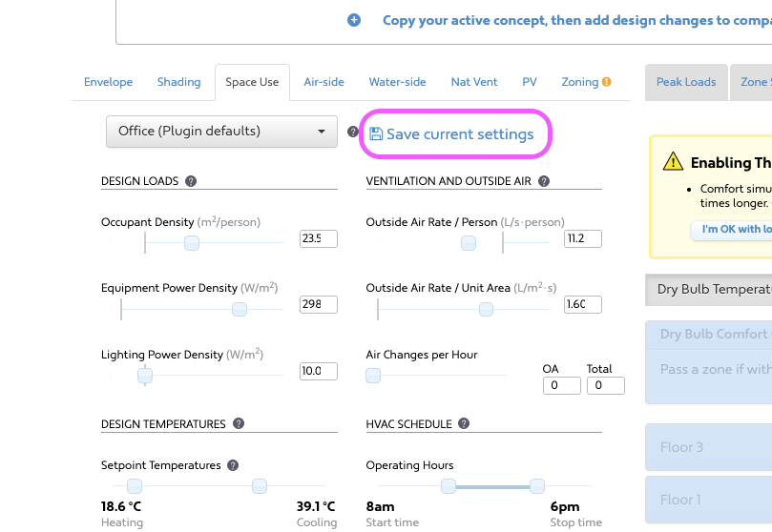The height and width of the screenshot is (532, 772).
Task: Click the Equipment Power Density value field
Action: 319,304
